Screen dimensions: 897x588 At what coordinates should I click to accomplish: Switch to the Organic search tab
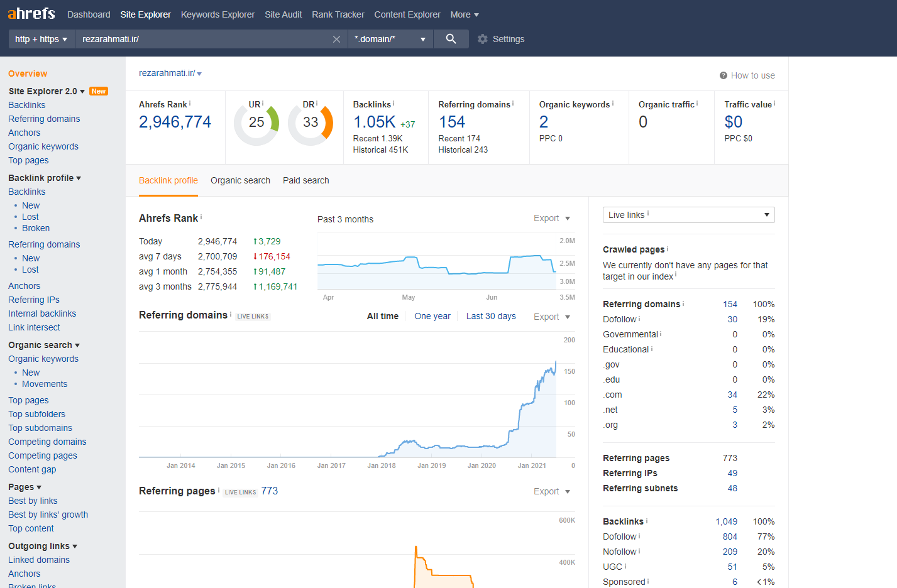point(240,180)
